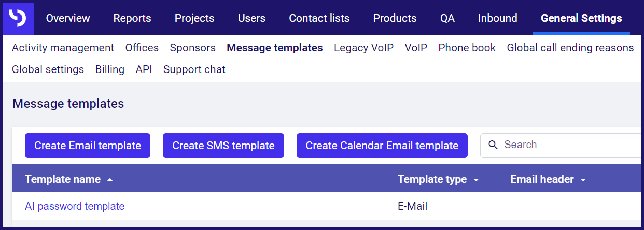Open Contact lists section

pyautogui.click(x=319, y=18)
